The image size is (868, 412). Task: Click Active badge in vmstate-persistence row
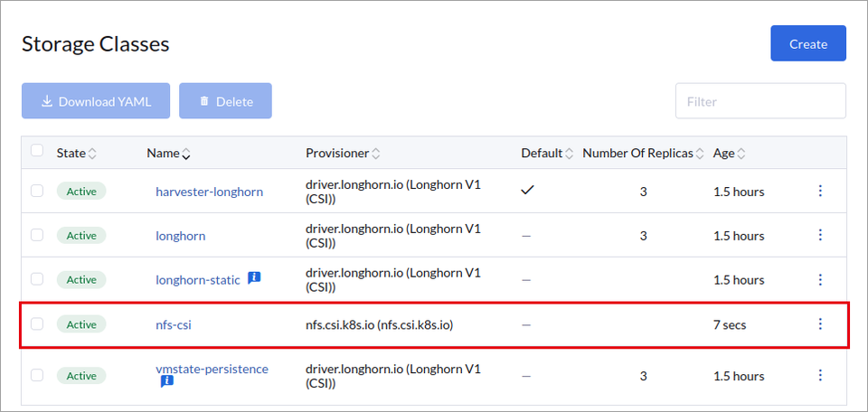(x=81, y=376)
